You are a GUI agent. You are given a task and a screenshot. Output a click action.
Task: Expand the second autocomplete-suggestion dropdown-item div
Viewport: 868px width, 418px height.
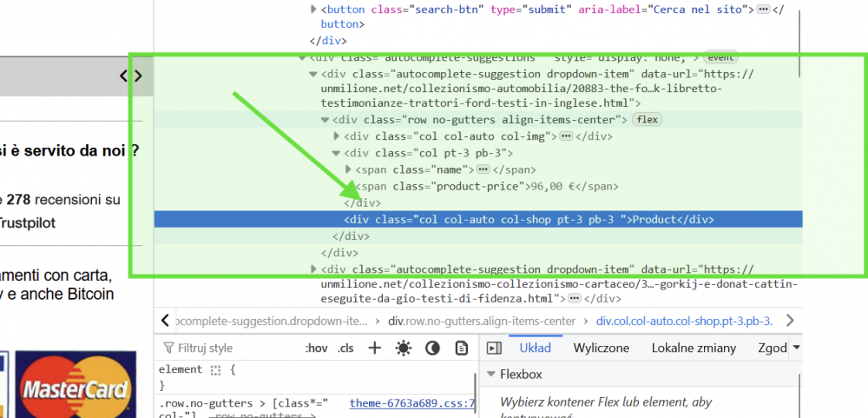click(313, 269)
